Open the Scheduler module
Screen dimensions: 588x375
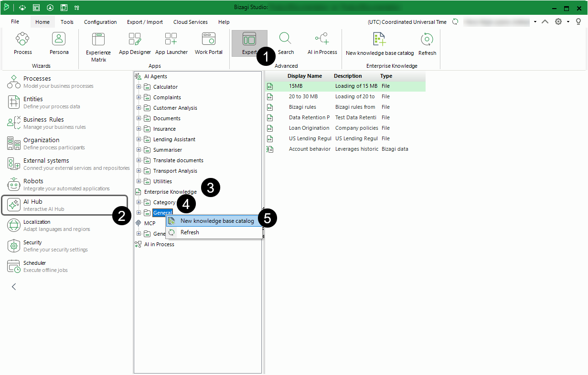click(x=38, y=267)
